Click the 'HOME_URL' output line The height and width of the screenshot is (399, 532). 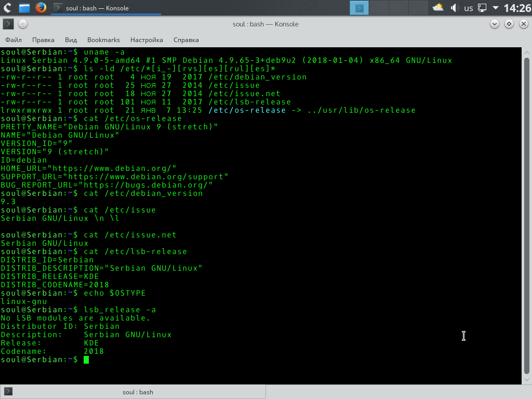pyautogui.click(x=88, y=168)
